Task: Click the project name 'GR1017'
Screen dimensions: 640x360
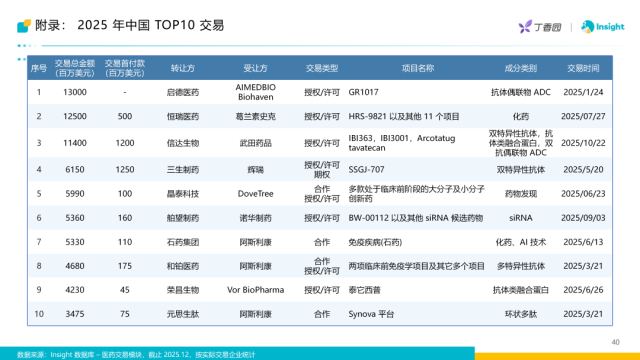Action: [x=363, y=92]
